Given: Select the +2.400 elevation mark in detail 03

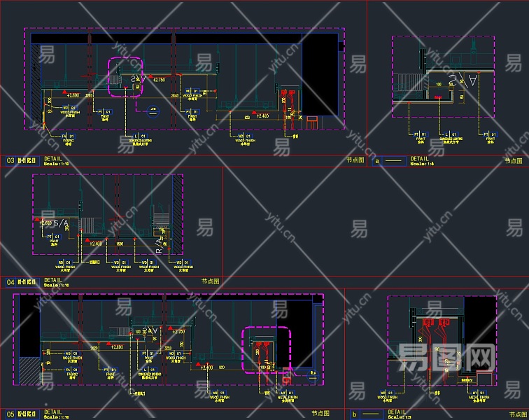Looking at the screenshot, I should 262,115.
